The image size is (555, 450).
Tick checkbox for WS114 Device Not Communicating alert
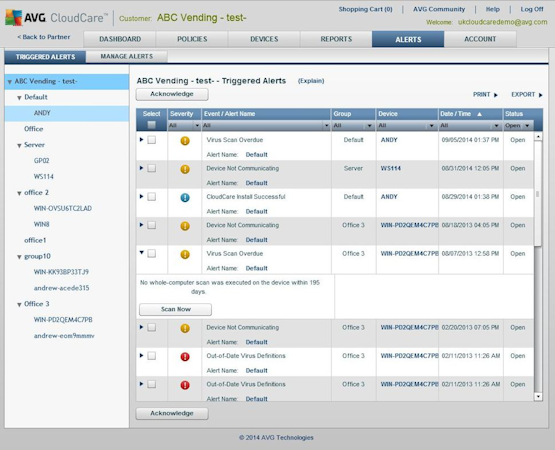pos(151,168)
